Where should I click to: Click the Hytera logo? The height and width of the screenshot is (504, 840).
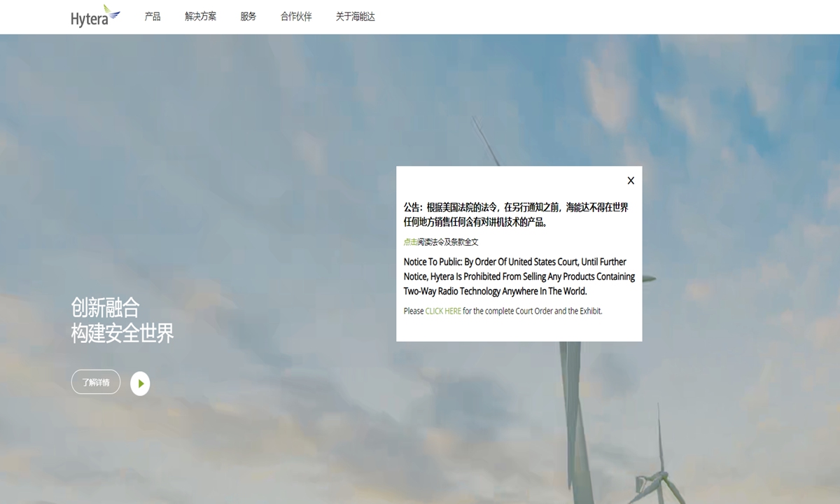pos(95,16)
